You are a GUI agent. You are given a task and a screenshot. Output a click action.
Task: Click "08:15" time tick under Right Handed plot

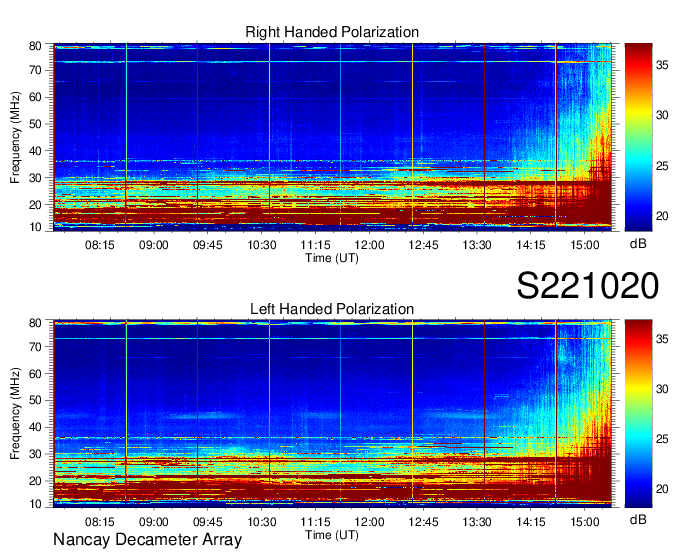(x=100, y=245)
